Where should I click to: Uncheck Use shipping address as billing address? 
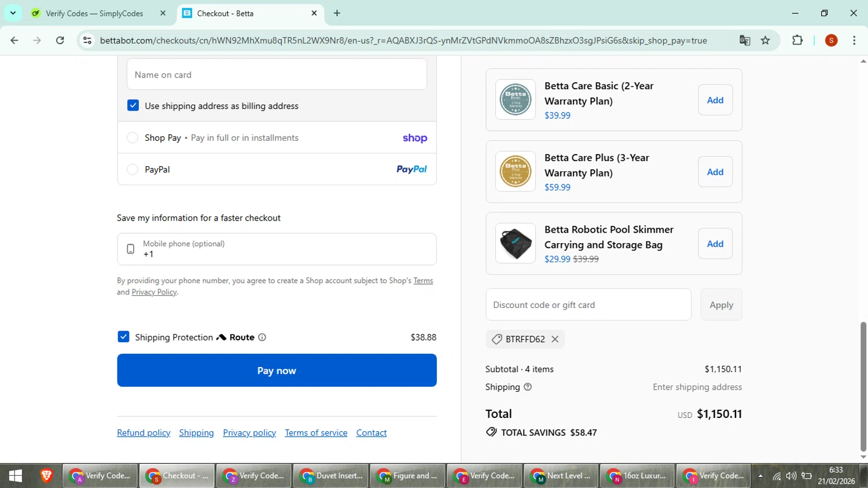click(x=133, y=105)
